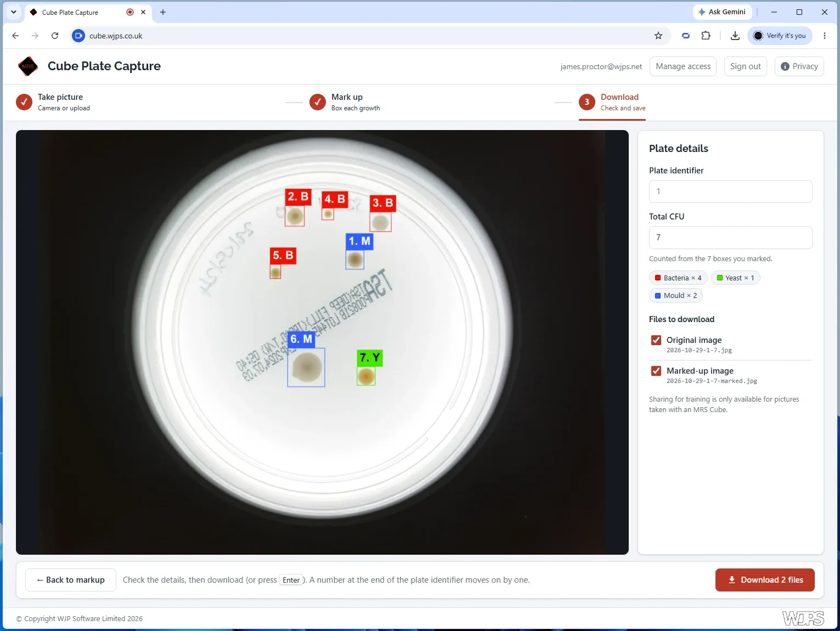This screenshot has width=840, height=631.
Task: Click the Yeast × 1 chip
Action: click(x=736, y=278)
